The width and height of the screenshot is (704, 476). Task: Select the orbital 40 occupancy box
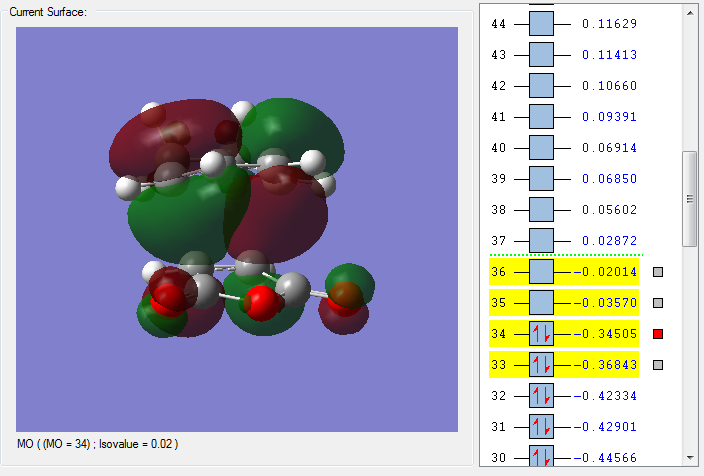point(541,148)
